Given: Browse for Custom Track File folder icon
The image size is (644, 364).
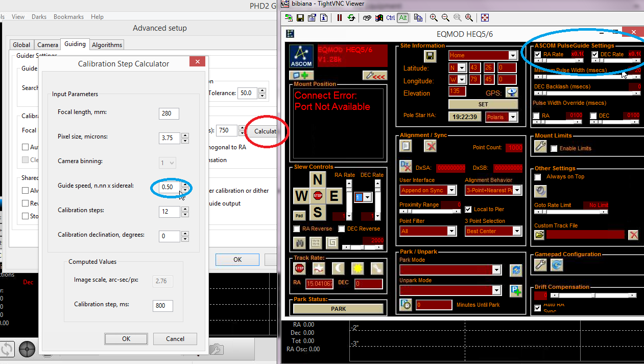Looking at the screenshot, I should [x=540, y=235].
